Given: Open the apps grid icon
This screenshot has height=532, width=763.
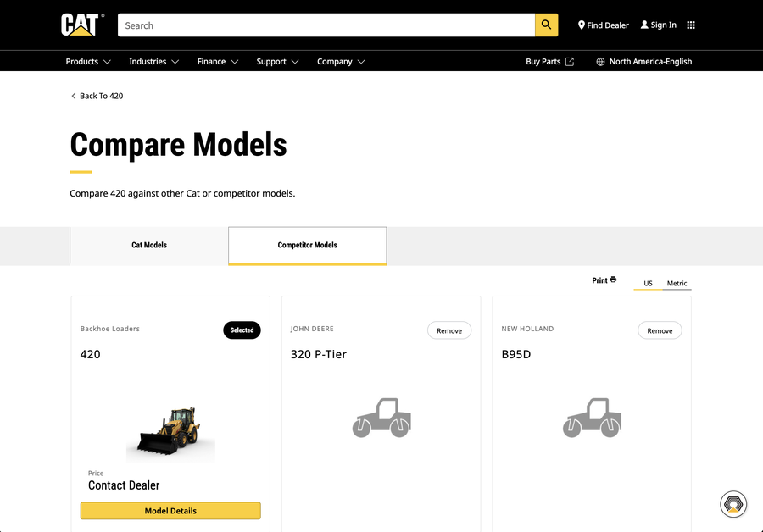Looking at the screenshot, I should pyautogui.click(x=691, y=25).
